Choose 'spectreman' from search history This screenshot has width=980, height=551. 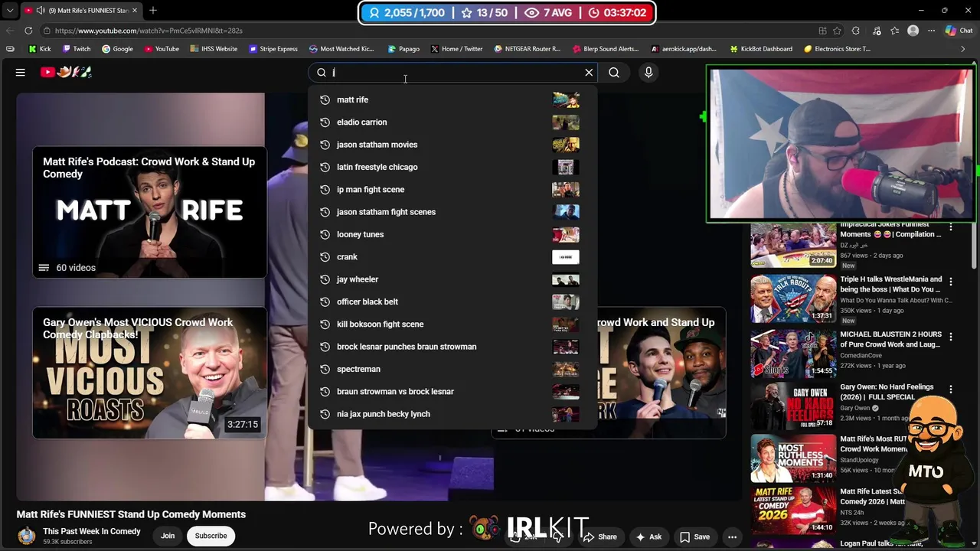coord(452,369)
